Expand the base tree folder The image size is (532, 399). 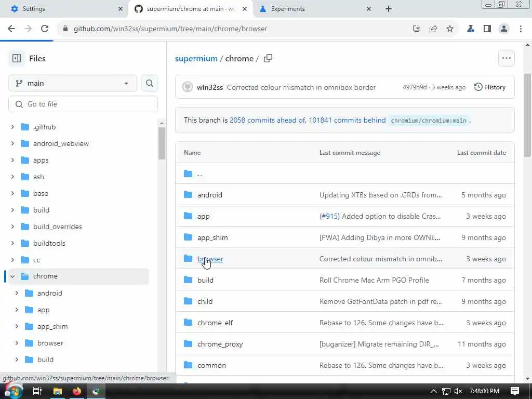[x=12, y=193]
